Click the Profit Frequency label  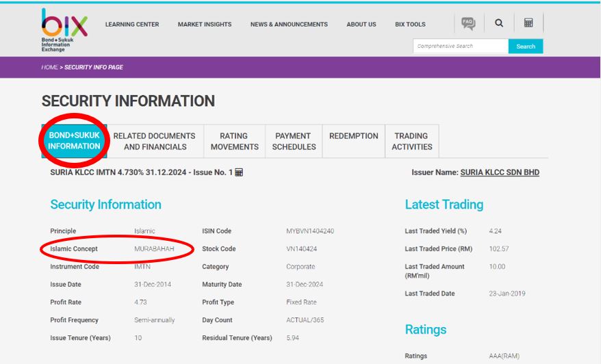(74, 320)
